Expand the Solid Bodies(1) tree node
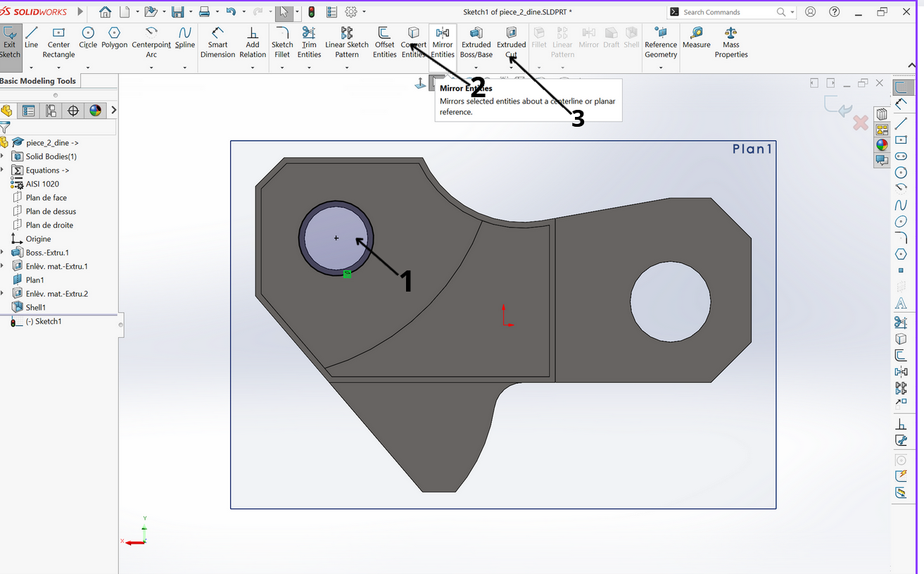The width and height of the screenshot is (924, 574). (x=3, y=156)
